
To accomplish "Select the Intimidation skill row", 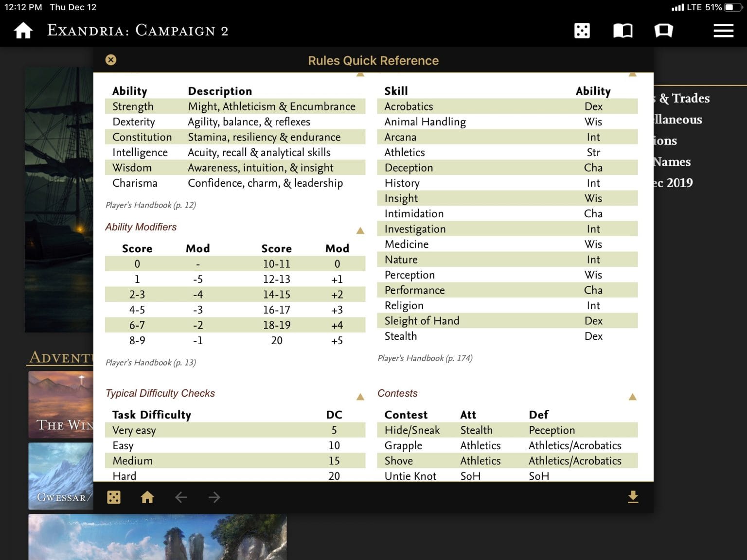I will click(507, 213).
